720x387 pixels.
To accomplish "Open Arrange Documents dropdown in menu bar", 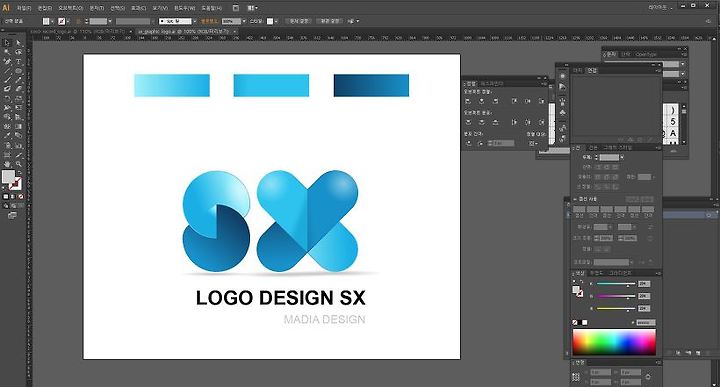I will click(253, 8).
